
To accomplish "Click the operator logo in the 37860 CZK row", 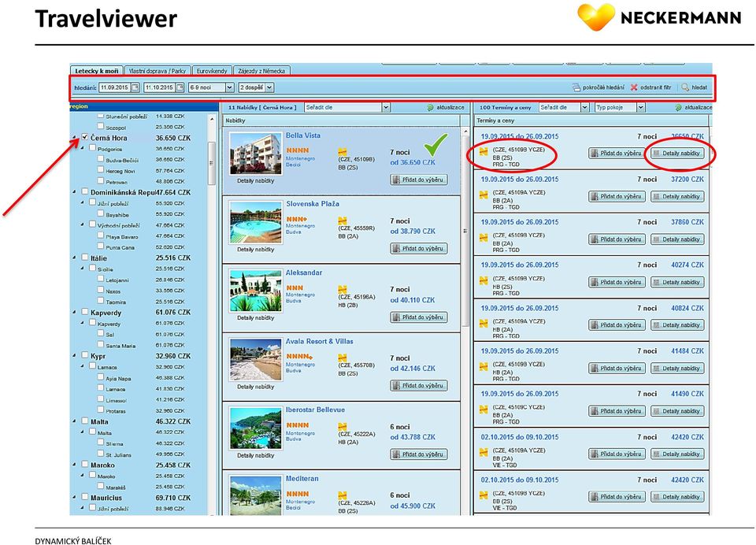I will pyautogui.click(x=484, y=238).
